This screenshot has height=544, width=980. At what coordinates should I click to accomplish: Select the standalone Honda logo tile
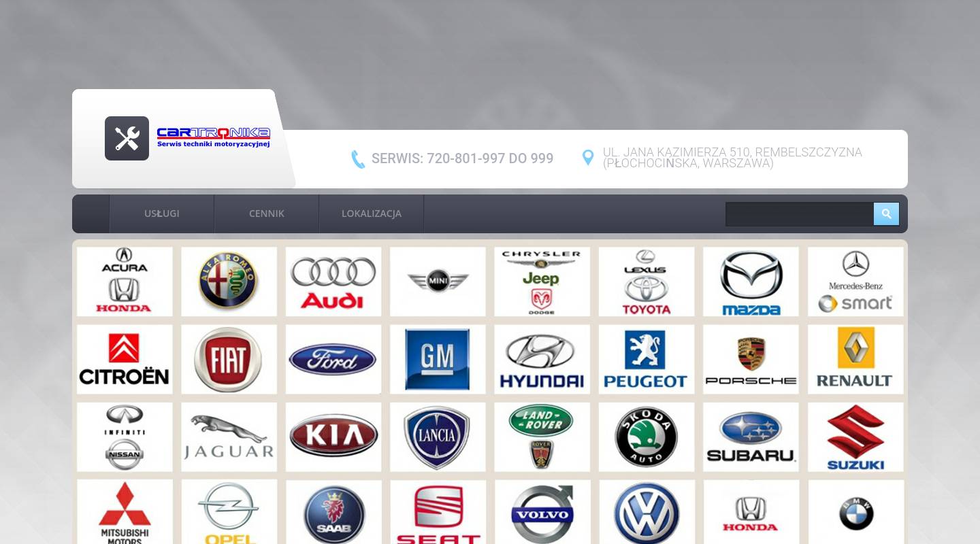[751, 512]
